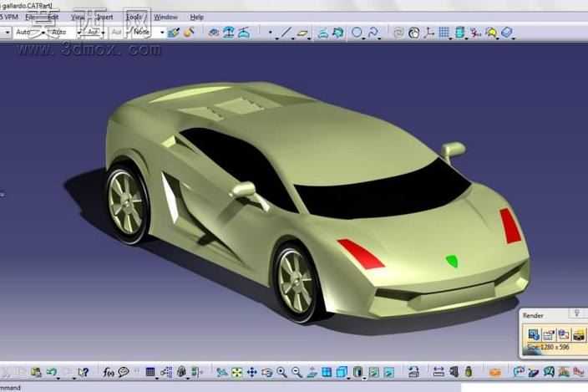Toggle Swap Visible Space icon
The width and height of the screenshot is (588, 392).
click(389, 372)
